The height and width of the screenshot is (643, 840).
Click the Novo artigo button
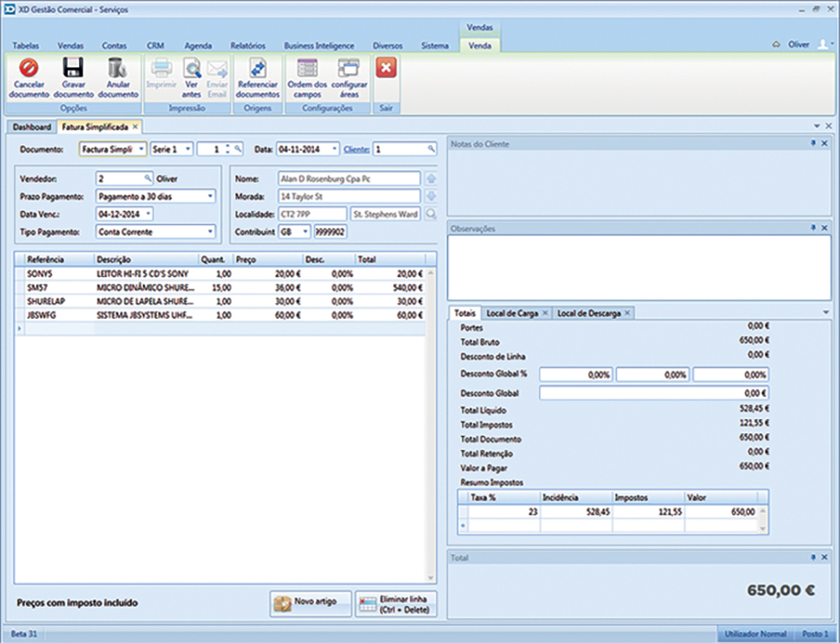[x=310, y=603]
